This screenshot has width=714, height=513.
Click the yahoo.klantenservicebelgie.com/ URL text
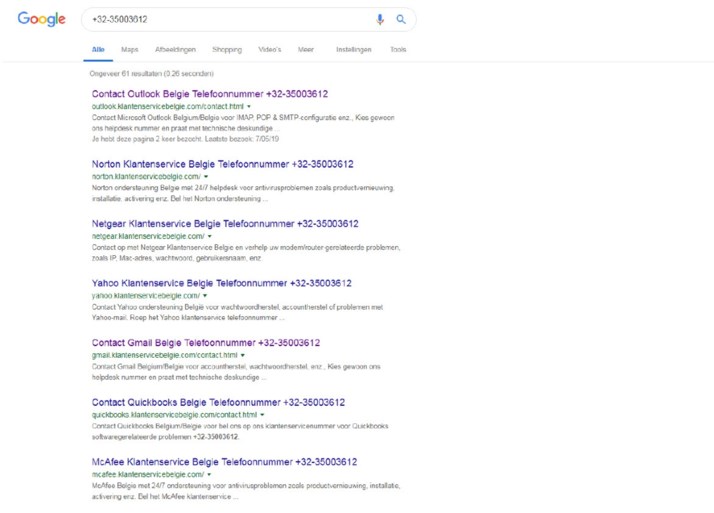[x=146, y=296]
